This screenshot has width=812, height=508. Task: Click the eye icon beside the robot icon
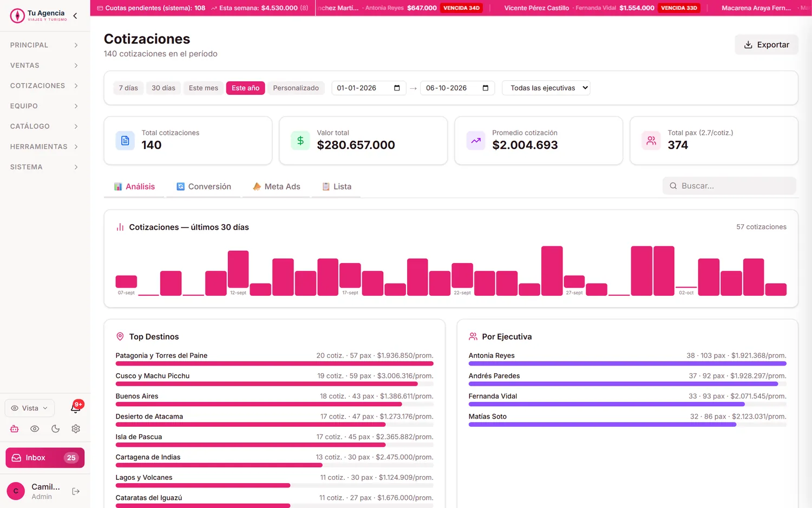(35, 428)
